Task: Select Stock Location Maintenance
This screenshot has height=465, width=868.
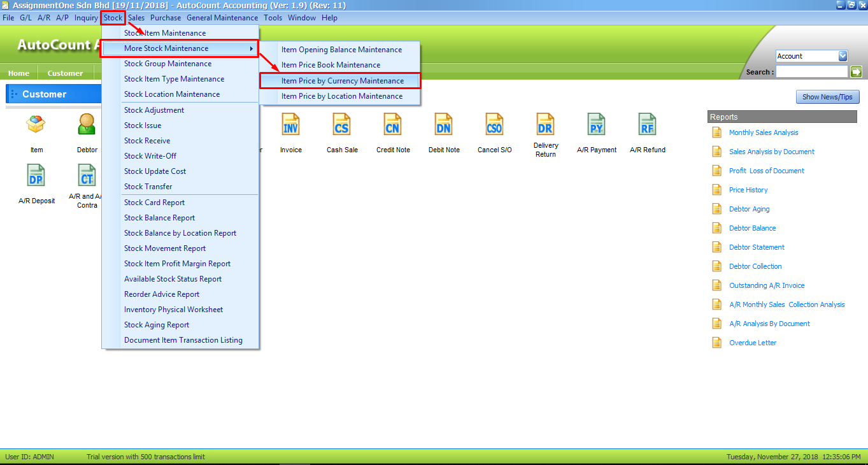Action: 180,94
